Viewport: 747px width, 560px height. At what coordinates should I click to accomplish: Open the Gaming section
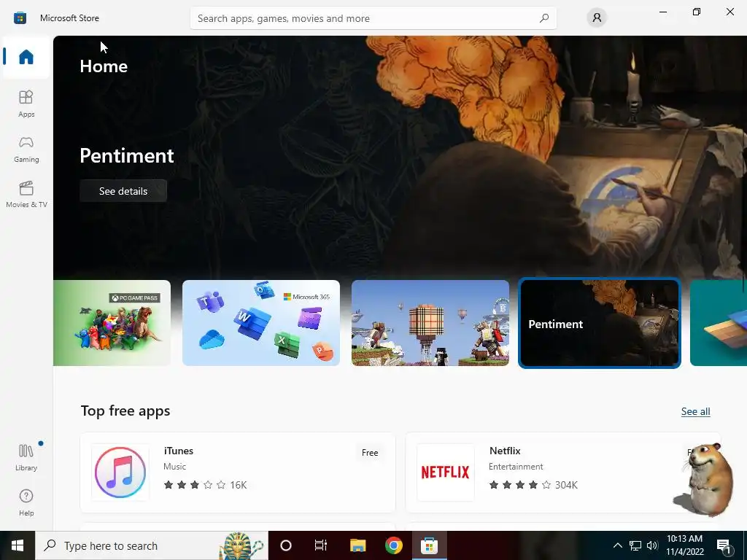[x=26, y=149]
